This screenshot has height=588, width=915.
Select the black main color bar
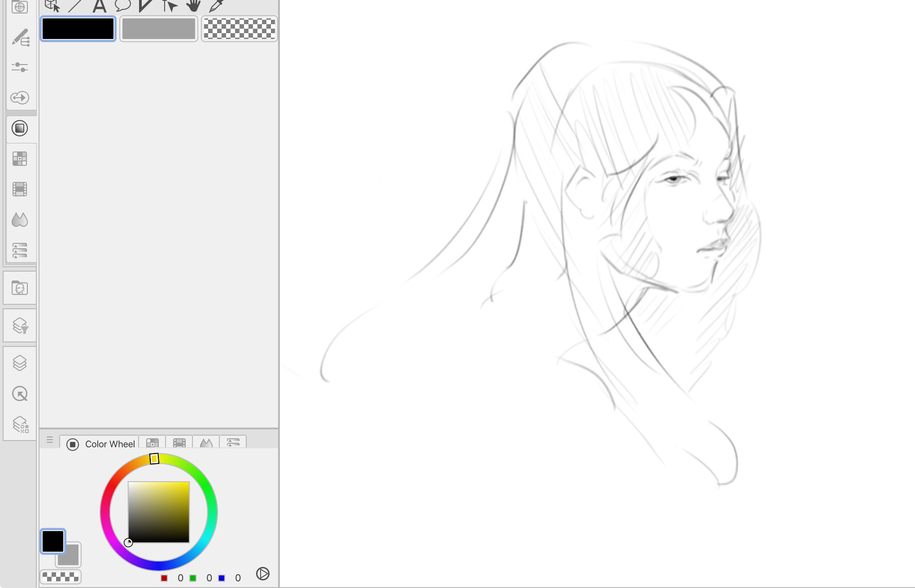pyautogui.click(x=78, y=29)
